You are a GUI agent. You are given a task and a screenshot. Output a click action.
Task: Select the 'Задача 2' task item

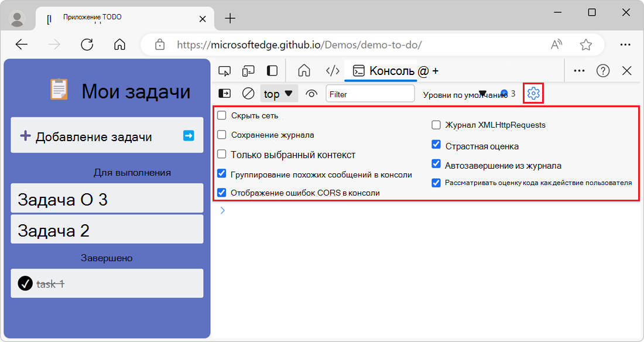(107, 228)
